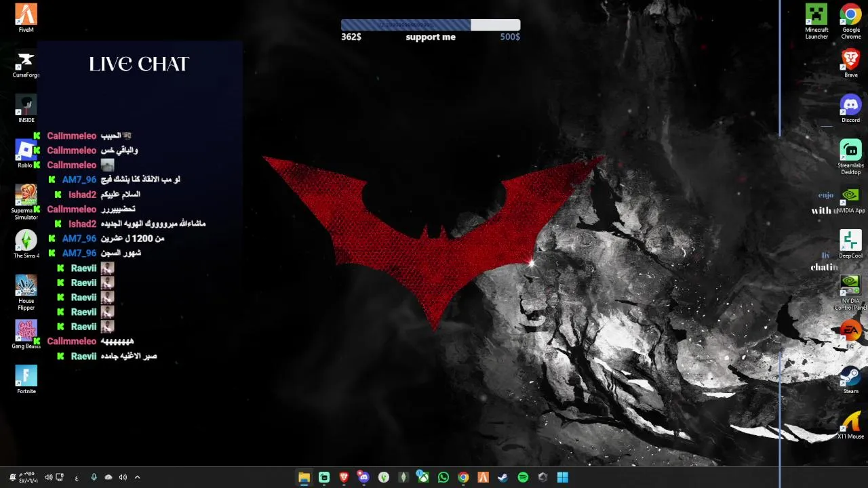This screenshot has height=488, width=868.
Task: Launch Fortnite from the desktop
Action: click(x=26, y=380)
